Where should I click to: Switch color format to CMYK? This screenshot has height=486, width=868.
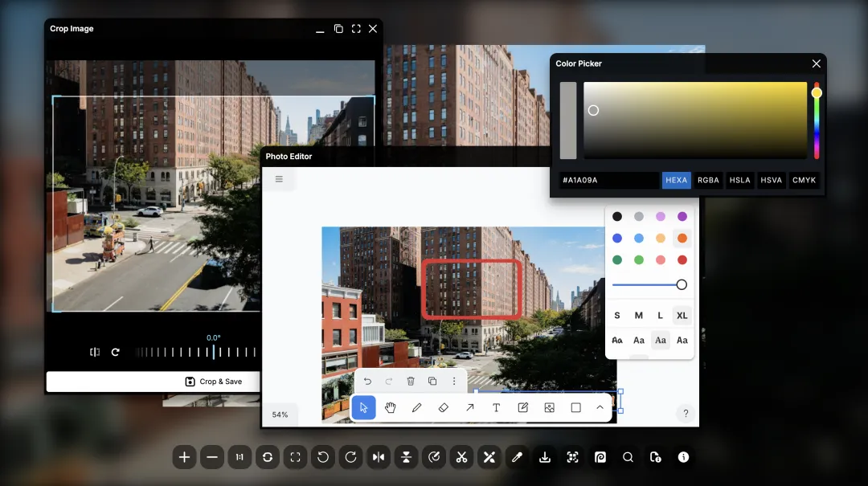tap(804, 180)
